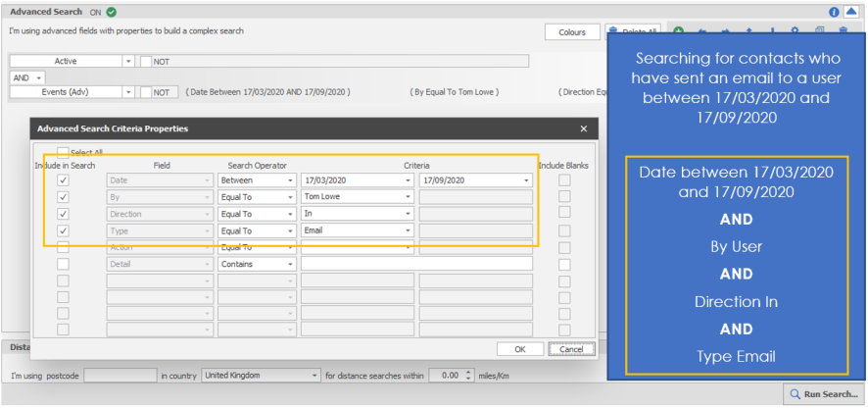Open the United Kingdom country dropdown
Viewport: 868px width, 408px height.
(314, 376)
